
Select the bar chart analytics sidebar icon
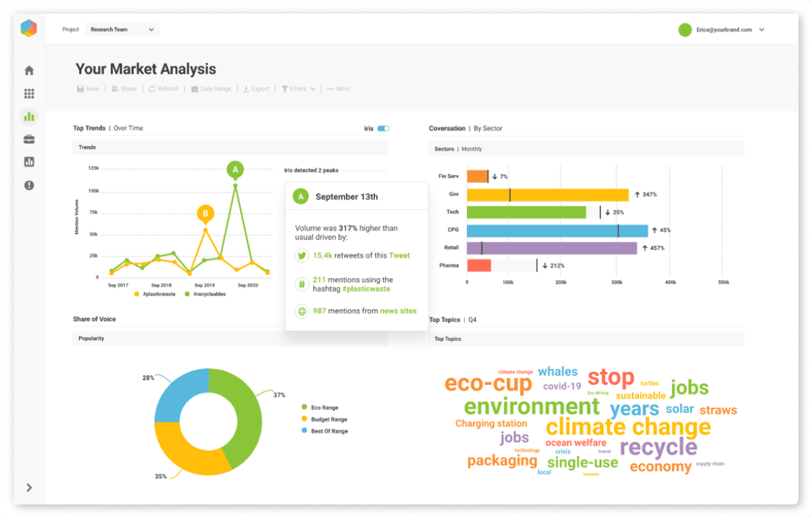click(x=29, y=117)
